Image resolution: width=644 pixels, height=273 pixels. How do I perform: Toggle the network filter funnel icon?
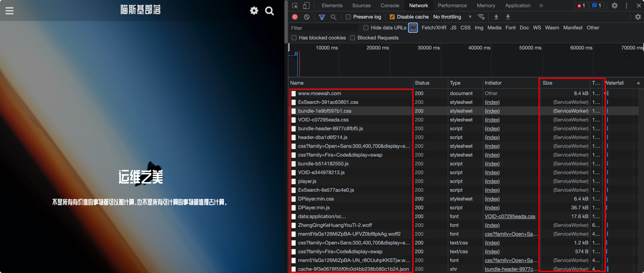click(x=322, y=17)
